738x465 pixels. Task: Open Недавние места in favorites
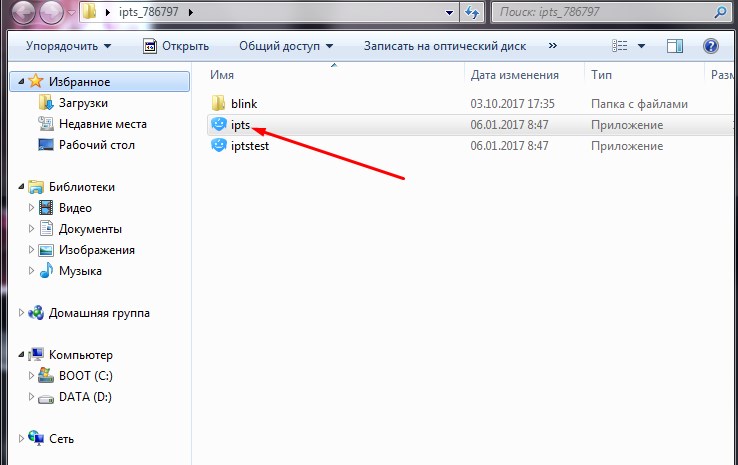pos(102,124)
